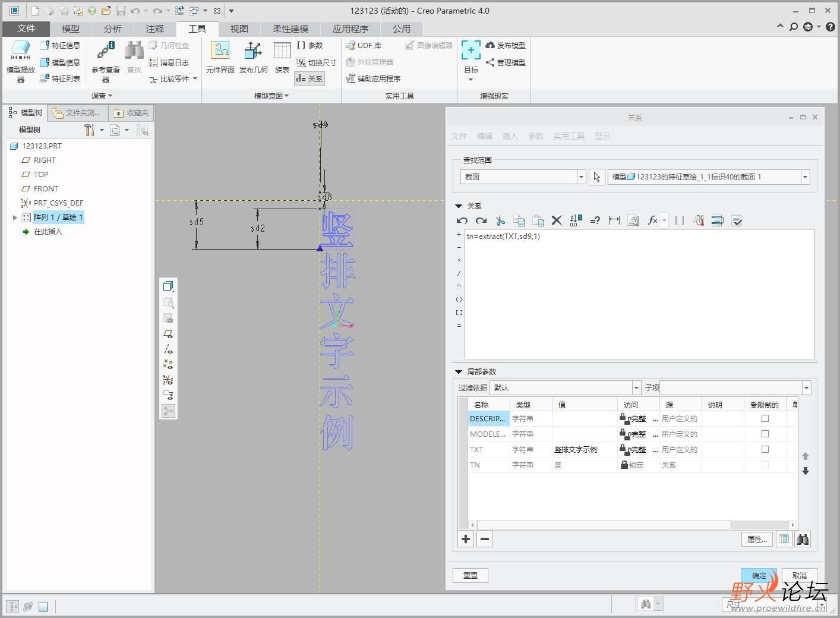Viewport: 840px width, 618px height.
Task: Toggle 受限制的 checkbox for DESCRIP row
Action: point(765,418)
